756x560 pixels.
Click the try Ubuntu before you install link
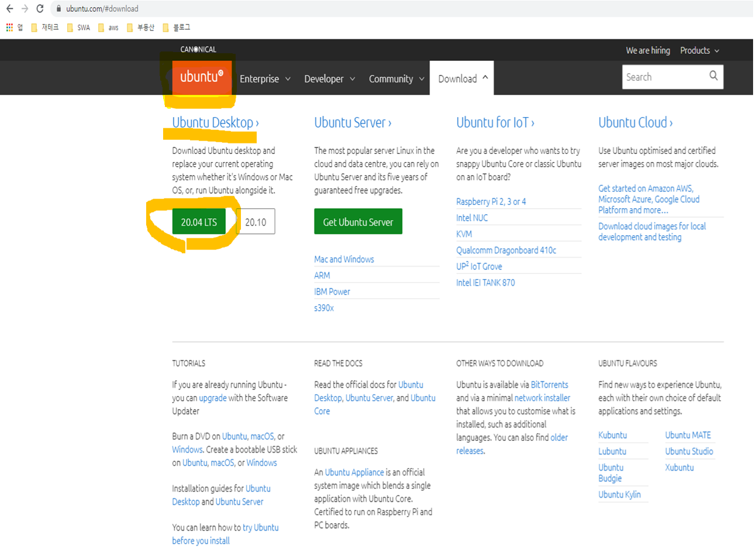click(225, 534)
